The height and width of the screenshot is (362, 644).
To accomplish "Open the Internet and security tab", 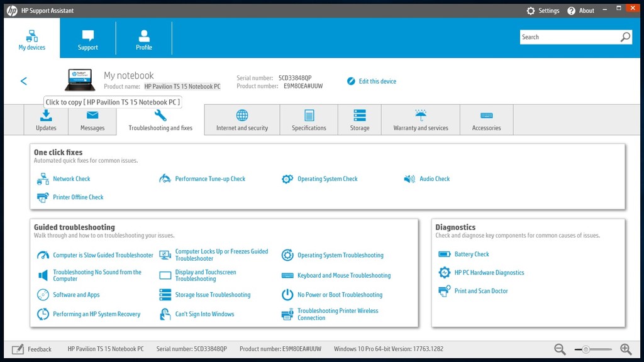I will tap(242, 120).
